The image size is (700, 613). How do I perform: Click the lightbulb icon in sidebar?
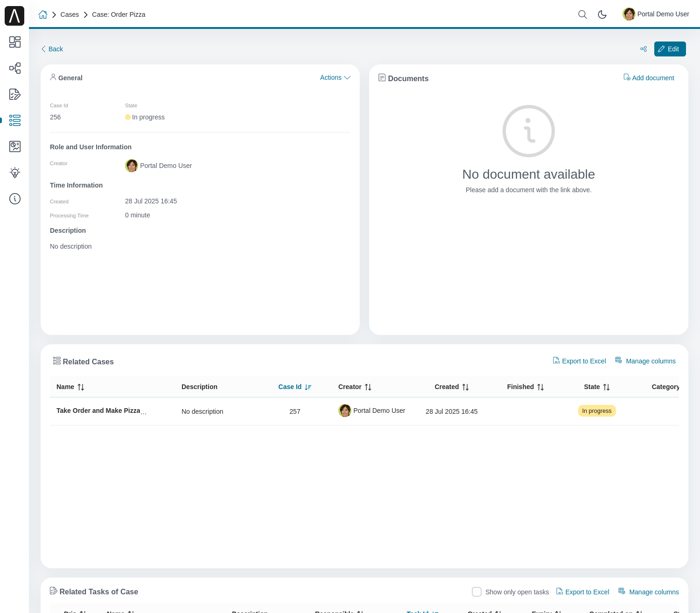15,173
